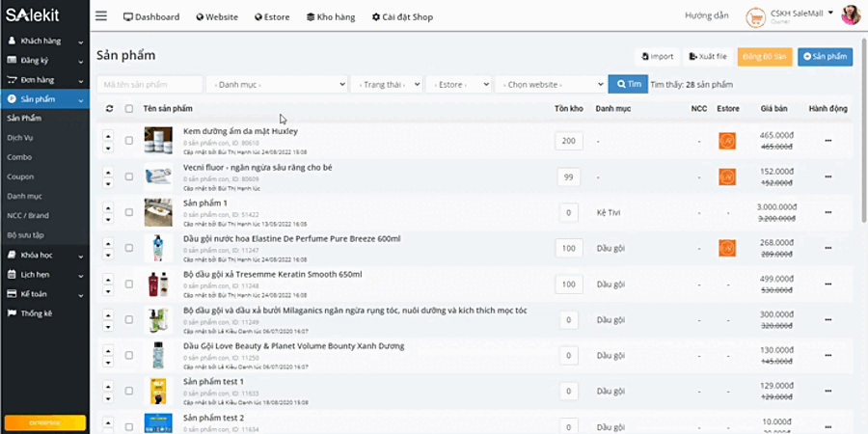Click the orange Đồng bộ sàn button
This screenshot has height=434, width=868.
point(765,57)
